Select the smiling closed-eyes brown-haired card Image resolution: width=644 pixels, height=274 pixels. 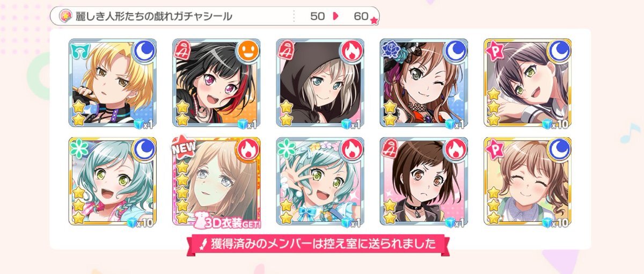528,181
